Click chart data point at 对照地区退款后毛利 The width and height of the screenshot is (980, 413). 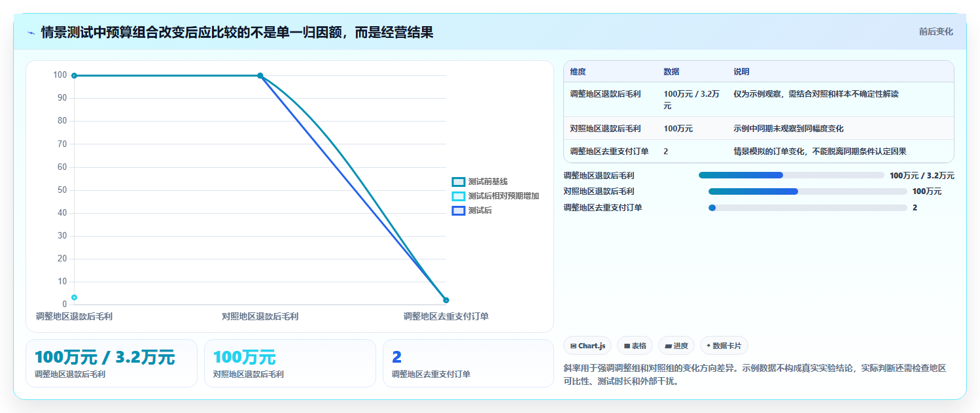260,76
